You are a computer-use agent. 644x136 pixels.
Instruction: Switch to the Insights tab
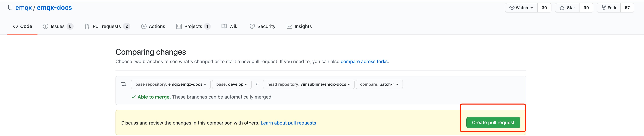tap(299, 26)
